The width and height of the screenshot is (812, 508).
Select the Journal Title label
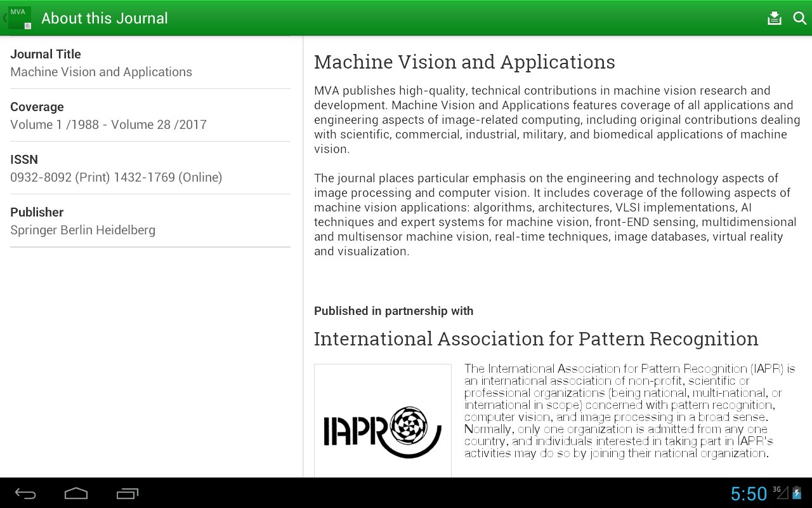pyautogui.click(x=46, y=54)
